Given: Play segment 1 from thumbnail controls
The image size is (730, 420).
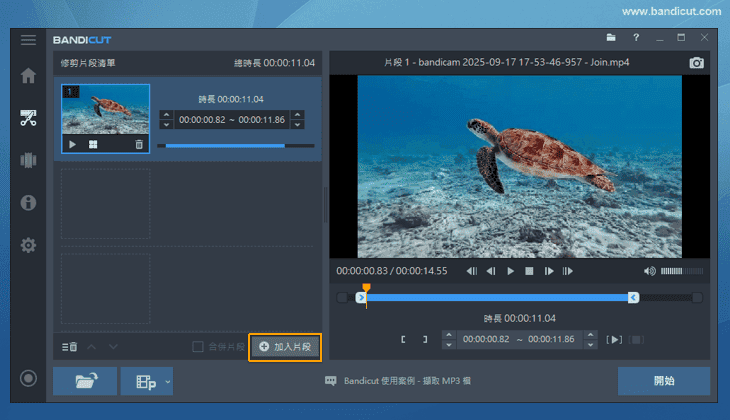Looking at the screenshot, I should (x=72, y=145).
